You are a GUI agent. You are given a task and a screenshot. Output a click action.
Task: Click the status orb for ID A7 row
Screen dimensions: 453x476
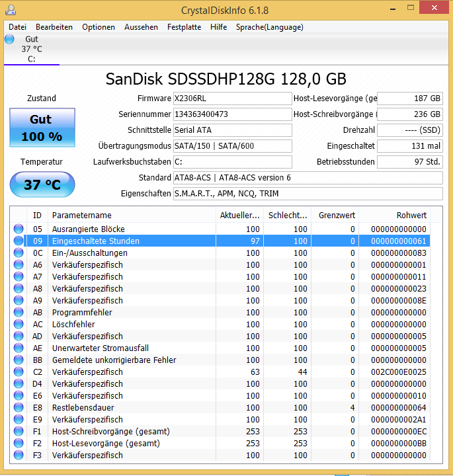point(19,276)
